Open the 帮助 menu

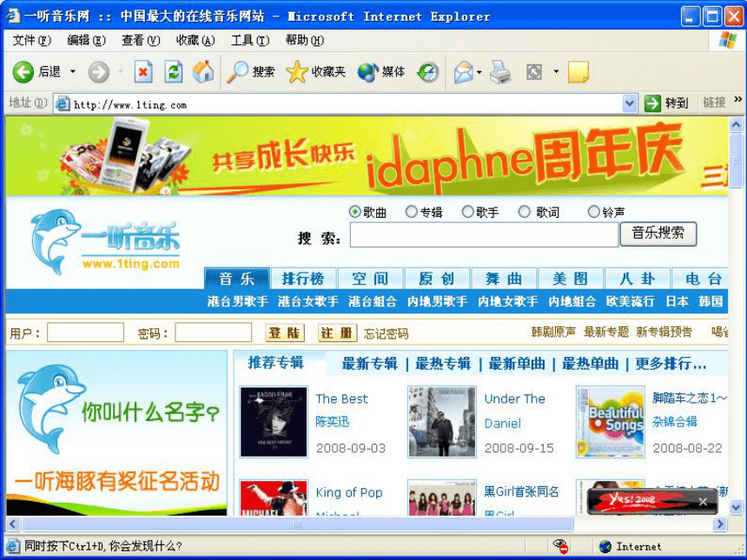304,41
